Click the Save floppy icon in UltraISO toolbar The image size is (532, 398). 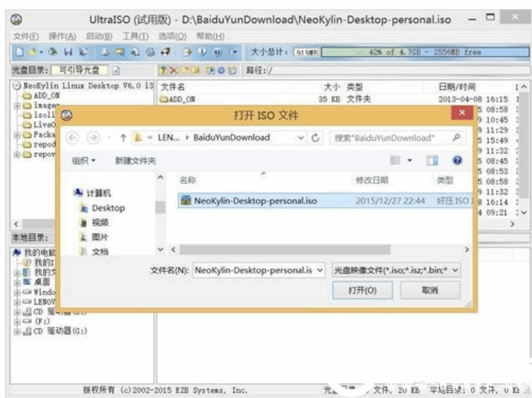(68, 52)
